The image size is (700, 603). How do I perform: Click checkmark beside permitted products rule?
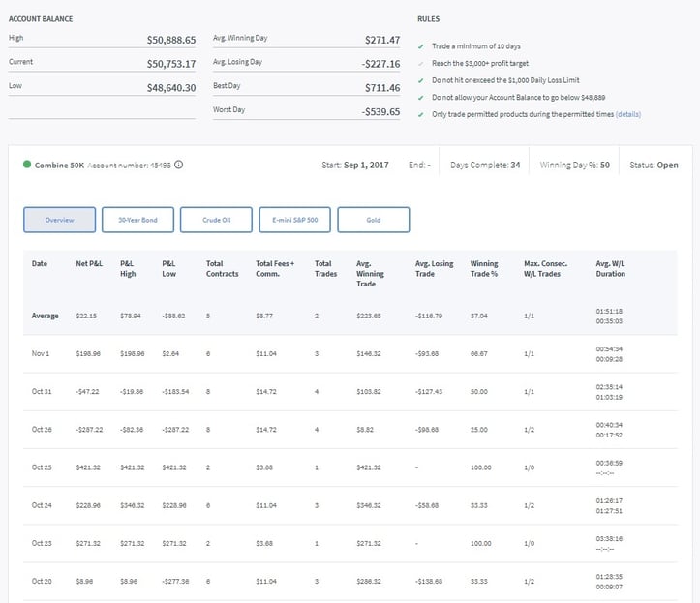point(421,114)
